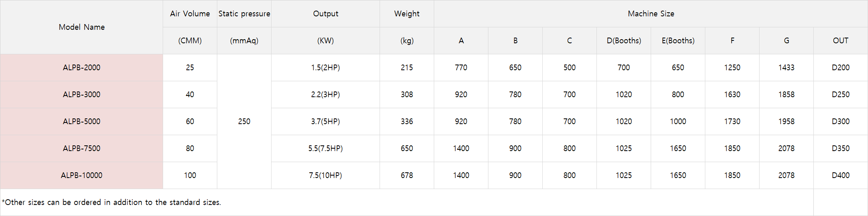
Task: Click the Model Name column header
Action: [x=82, y=27]
